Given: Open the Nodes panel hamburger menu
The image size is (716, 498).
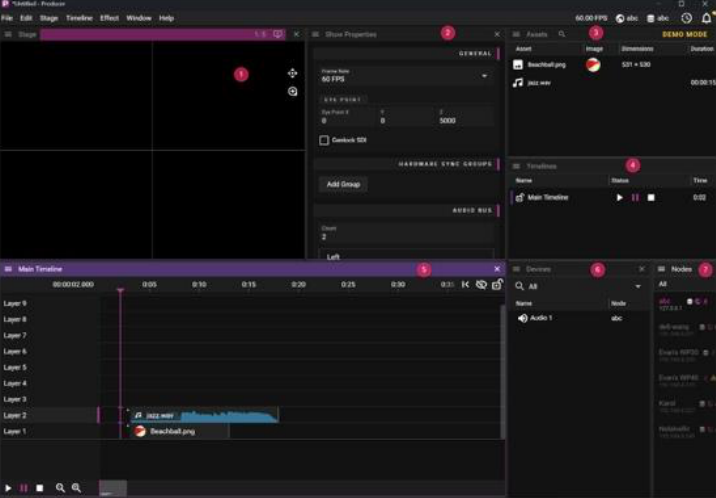Looking at the screenshot, I should point(661,269).
